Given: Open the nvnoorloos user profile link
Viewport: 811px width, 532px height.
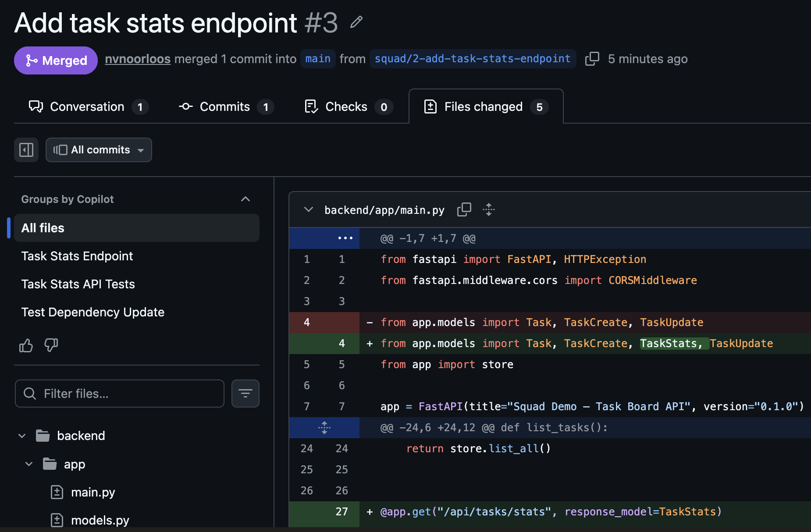Looking at the screenshot, I should [138, 59].
